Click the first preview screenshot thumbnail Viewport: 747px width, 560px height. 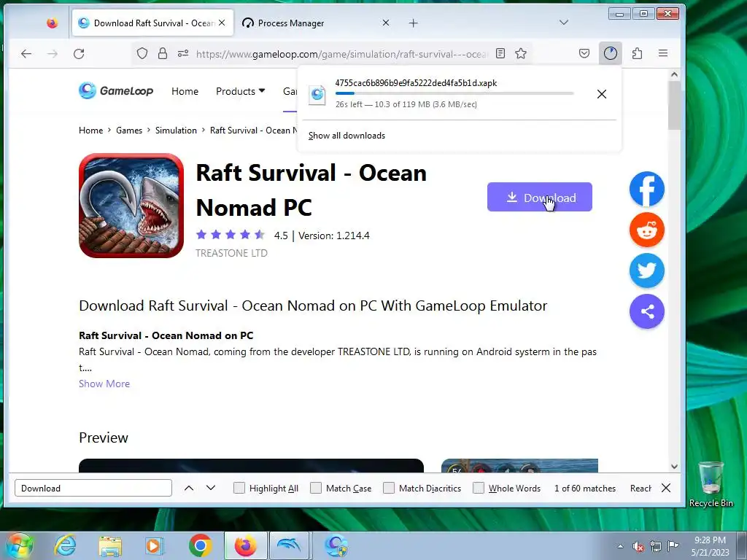(251, 465)
